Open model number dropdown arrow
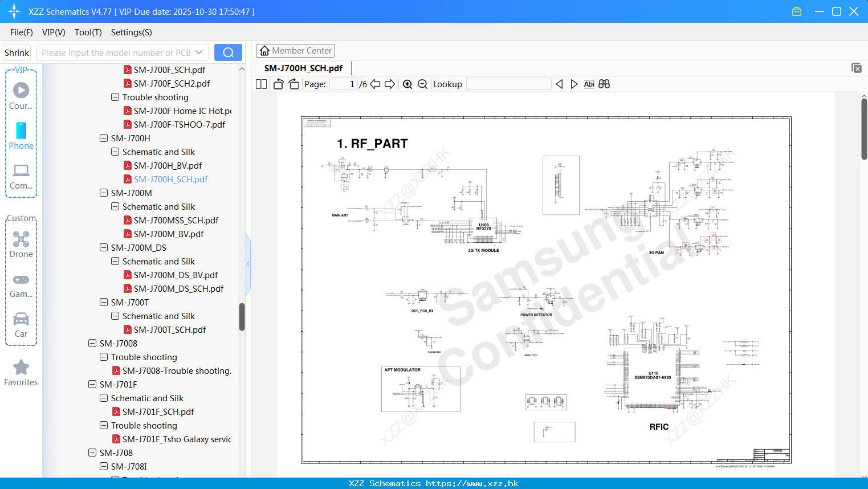 pyautogui.click(x=199, y=52)
